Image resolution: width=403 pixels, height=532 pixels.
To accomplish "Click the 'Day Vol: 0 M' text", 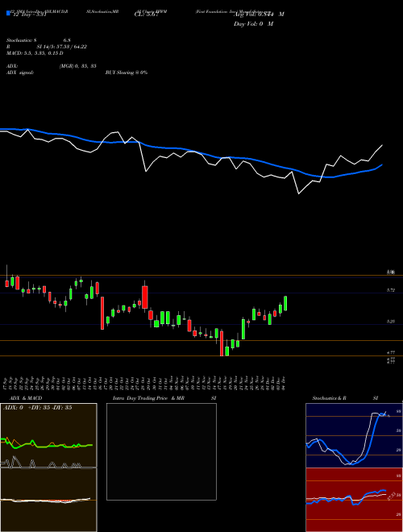I will click(x=253, y=24).
